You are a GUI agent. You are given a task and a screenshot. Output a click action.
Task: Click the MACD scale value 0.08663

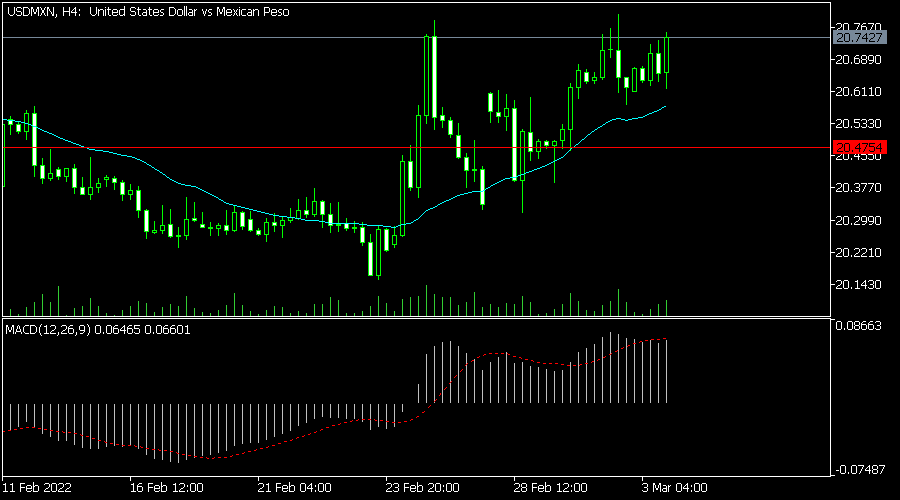click(858, 326)
